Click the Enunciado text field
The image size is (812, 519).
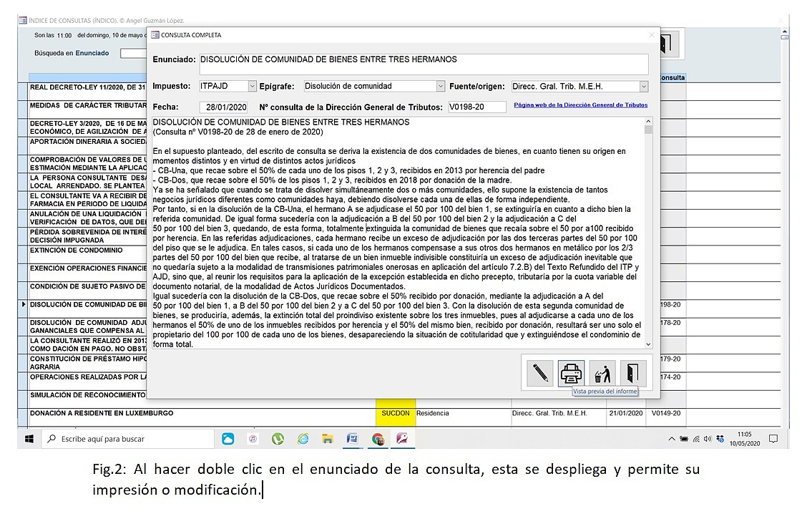[x=424, y=64]
